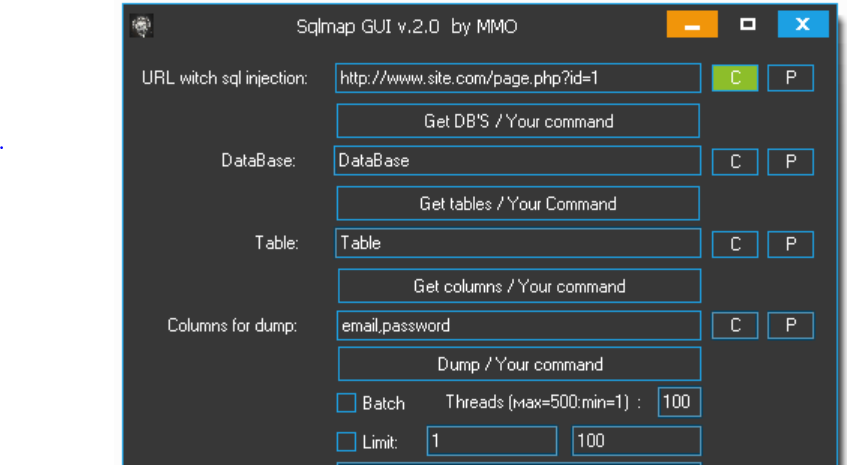Click the green C button beside URL field
847x465 pixels.
point(735,79)
